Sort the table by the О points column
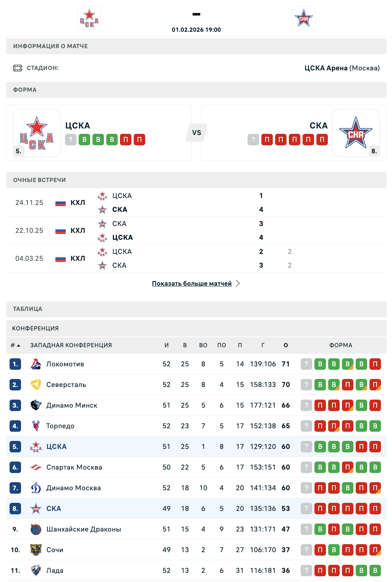This screenshot has height=582, width=392. pyautogui.click(x=286, y=345)
